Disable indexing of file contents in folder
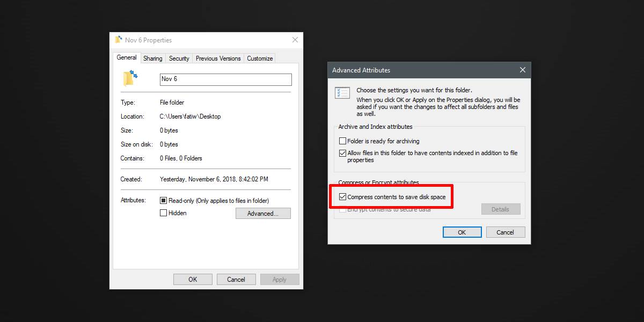644x322 pixels. pos(342,152)
